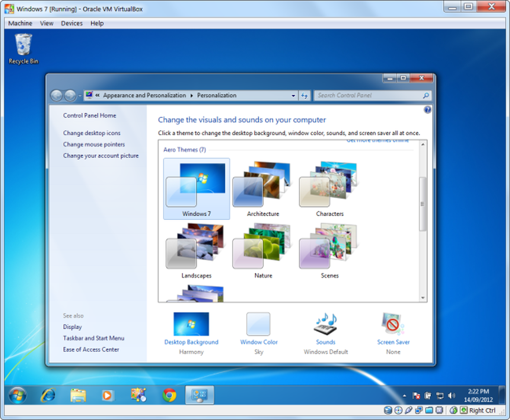Click Appearance and Personalization breadcrumb
Screen dimensions: 510x420
(144, 95)
